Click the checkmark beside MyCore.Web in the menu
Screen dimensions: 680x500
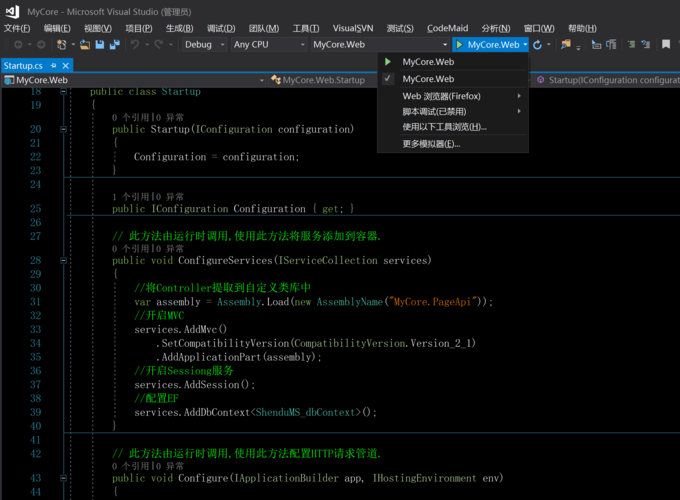tap(388, 78)
